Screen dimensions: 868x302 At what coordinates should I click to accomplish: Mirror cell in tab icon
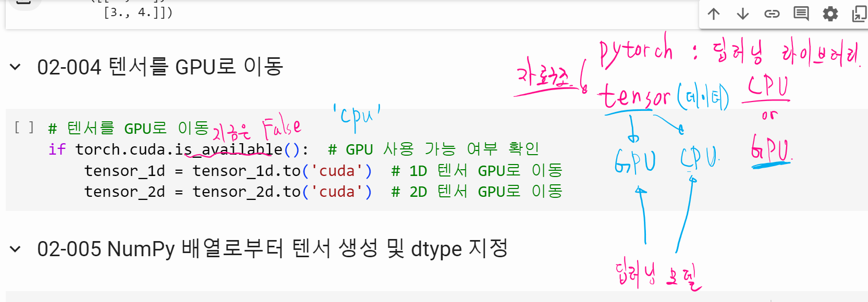click(x=858, y=14)
